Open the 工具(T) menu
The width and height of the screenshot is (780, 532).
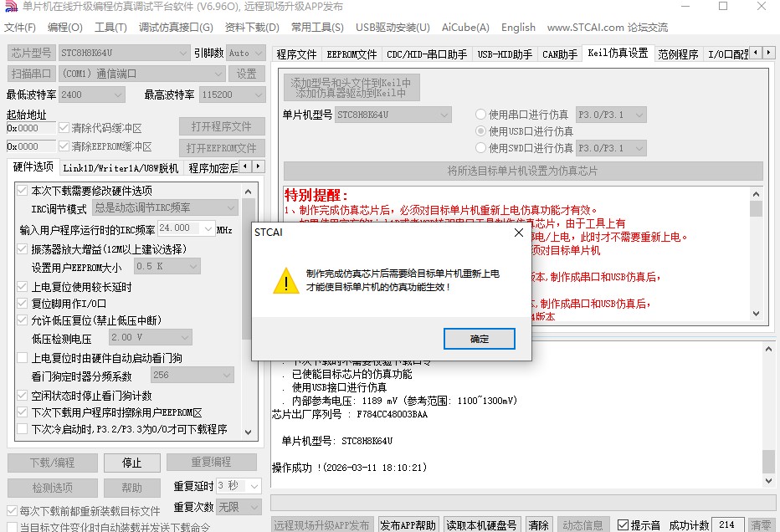pos(110,28)
